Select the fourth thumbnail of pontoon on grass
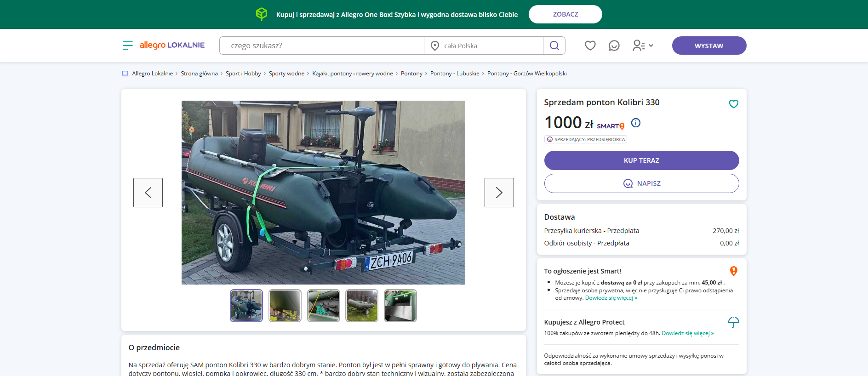This screenshot has height=376, width=868. pos(362,306)
